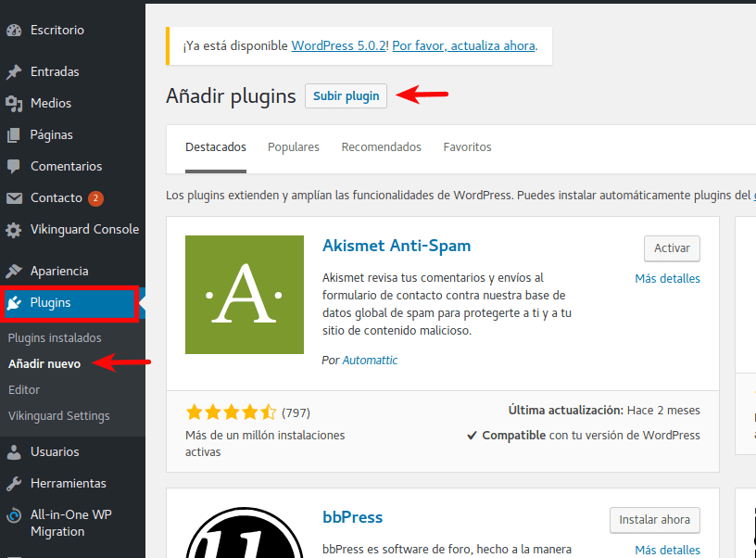
Task: Open Apariencia menu
Action: [59, 271]
